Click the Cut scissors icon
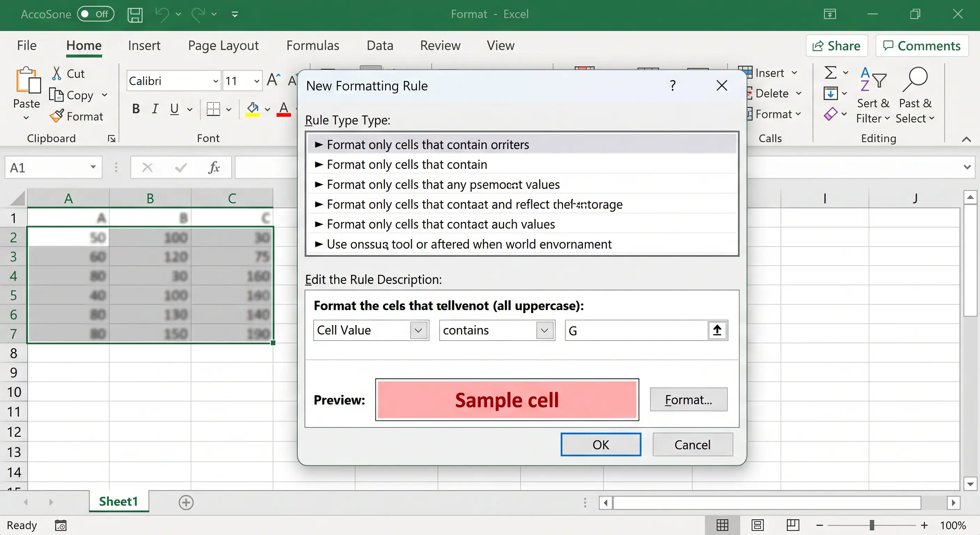The width and height of the screenshot is (980, 535). coord(57,73)
